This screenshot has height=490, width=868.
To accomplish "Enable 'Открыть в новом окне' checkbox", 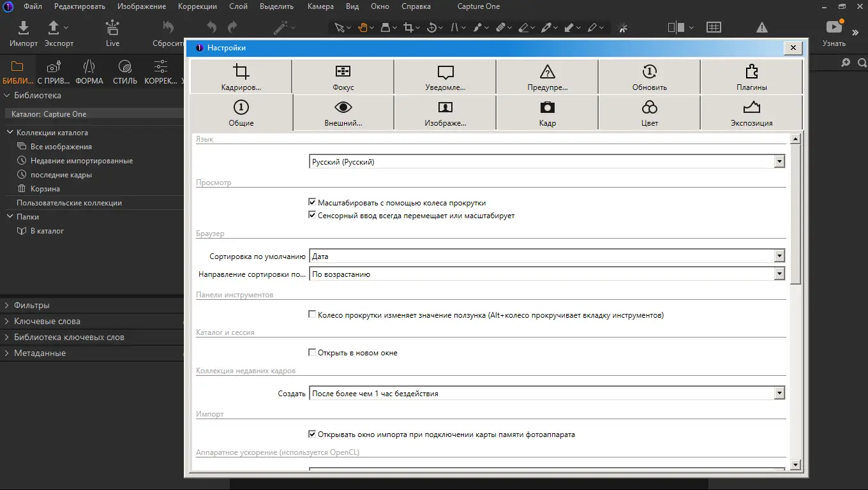I will [312, 353].
